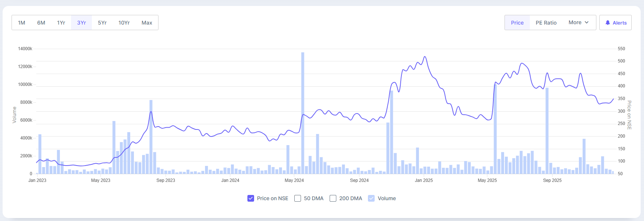Enable the 200 DMA checkbox
The width and height of the screenshot is (644, 221).
[x=333, y=198]
